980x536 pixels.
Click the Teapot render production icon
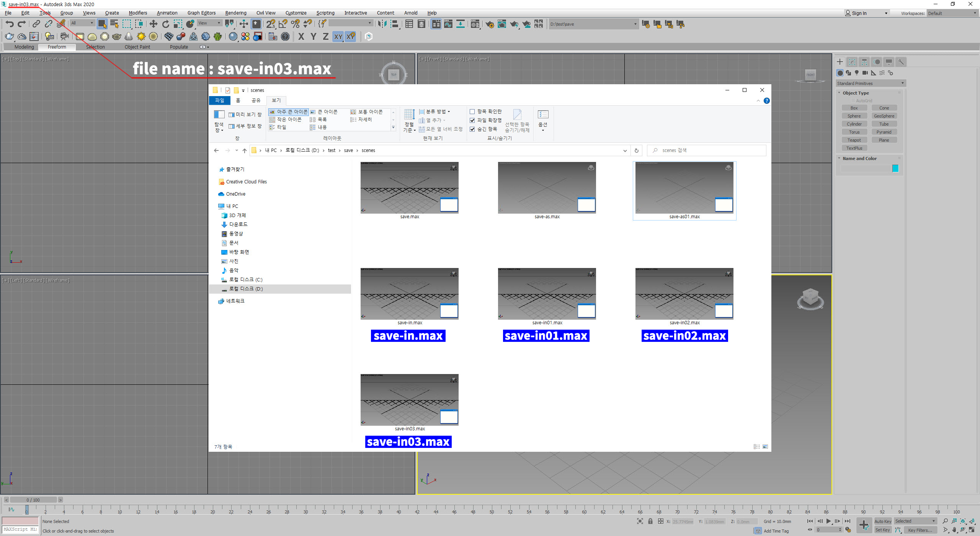coord(514,24)
